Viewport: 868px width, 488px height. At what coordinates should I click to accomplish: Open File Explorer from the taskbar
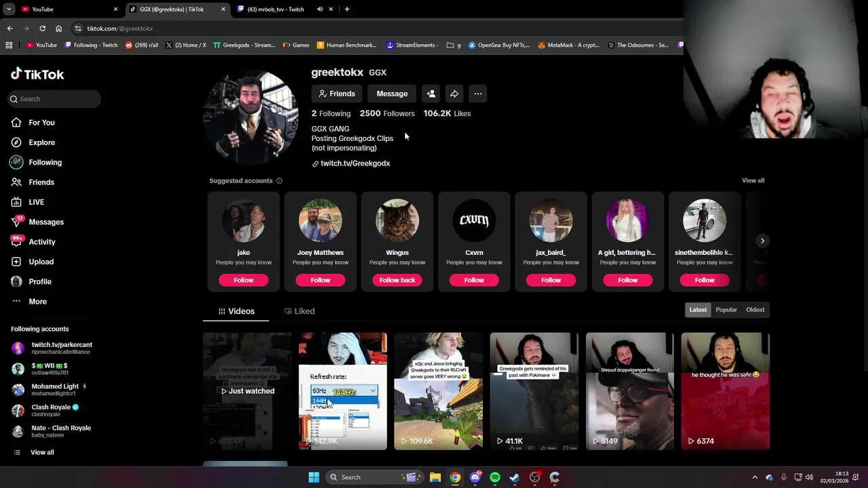pos(435,477)
